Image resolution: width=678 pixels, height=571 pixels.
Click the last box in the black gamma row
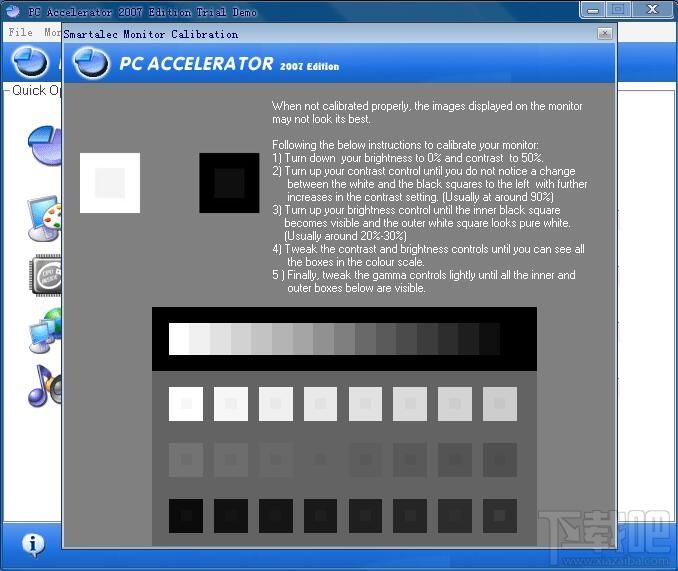(500, 516)
